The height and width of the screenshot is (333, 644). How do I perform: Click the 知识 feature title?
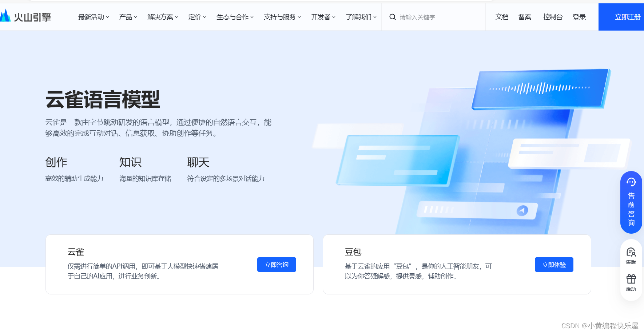point(130,162)
